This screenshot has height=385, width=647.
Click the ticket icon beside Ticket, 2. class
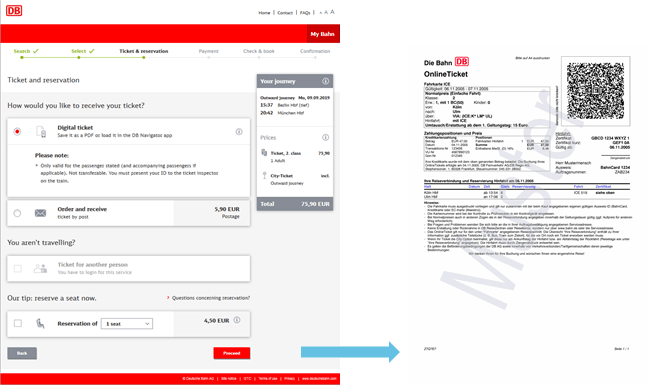pos(264,153)
